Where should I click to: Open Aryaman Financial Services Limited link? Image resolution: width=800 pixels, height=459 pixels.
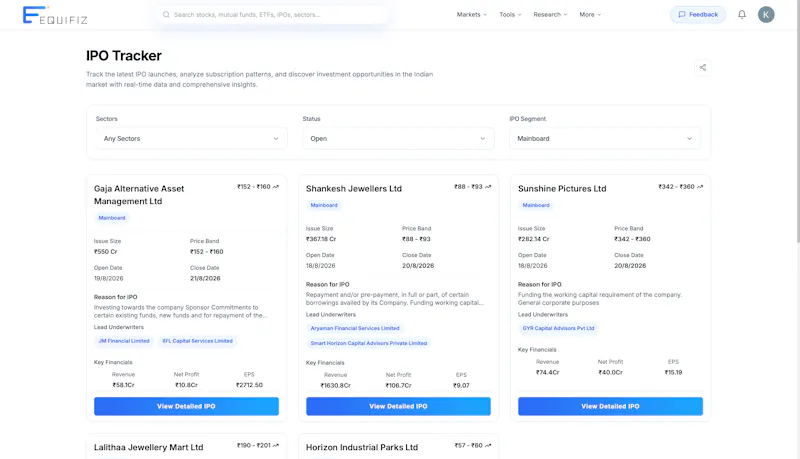point(355,328)
